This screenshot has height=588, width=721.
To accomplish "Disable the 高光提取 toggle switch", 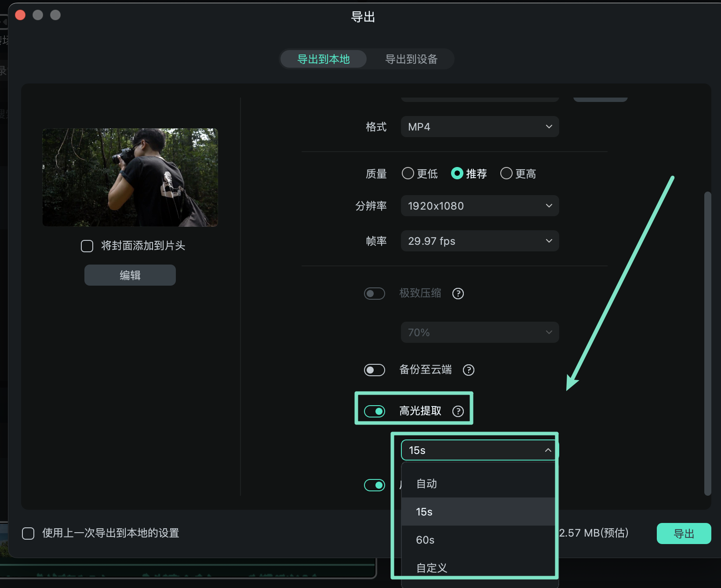I will [x=375, y=411].
